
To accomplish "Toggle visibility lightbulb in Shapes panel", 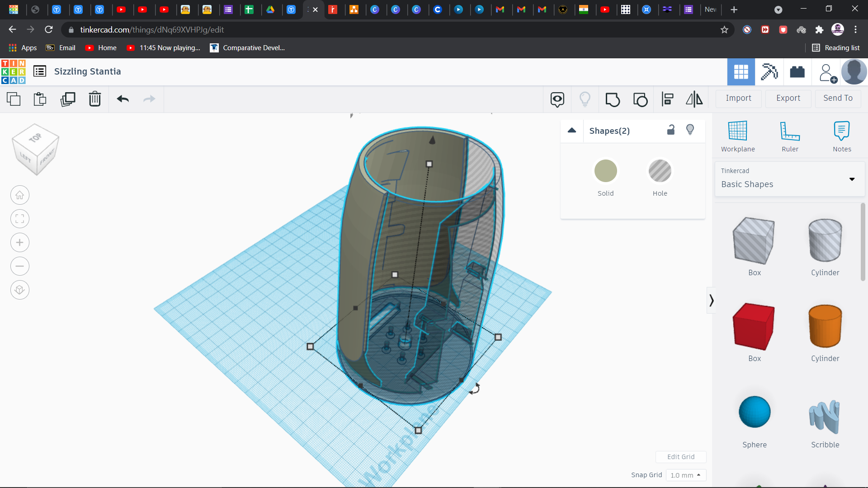I will point(690,130).
